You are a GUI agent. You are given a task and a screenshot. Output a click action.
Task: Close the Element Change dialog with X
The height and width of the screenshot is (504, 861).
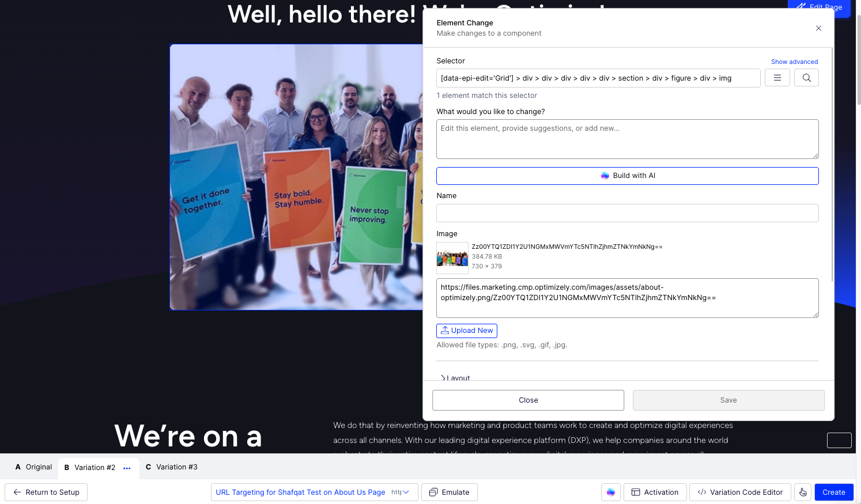818,28
